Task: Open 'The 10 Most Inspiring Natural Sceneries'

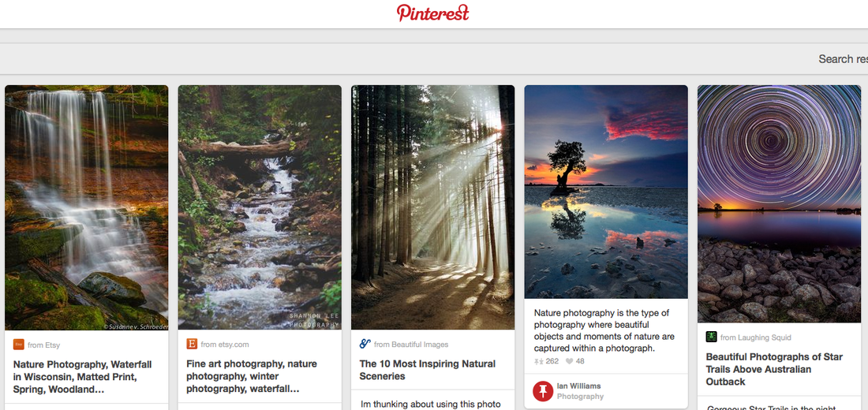Action: pos(428,370)
